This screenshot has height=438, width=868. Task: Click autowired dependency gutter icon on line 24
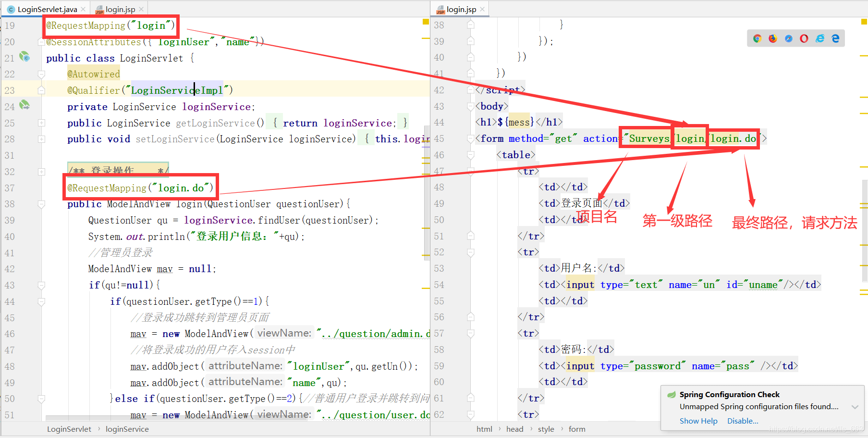click(x=24, y=105)
